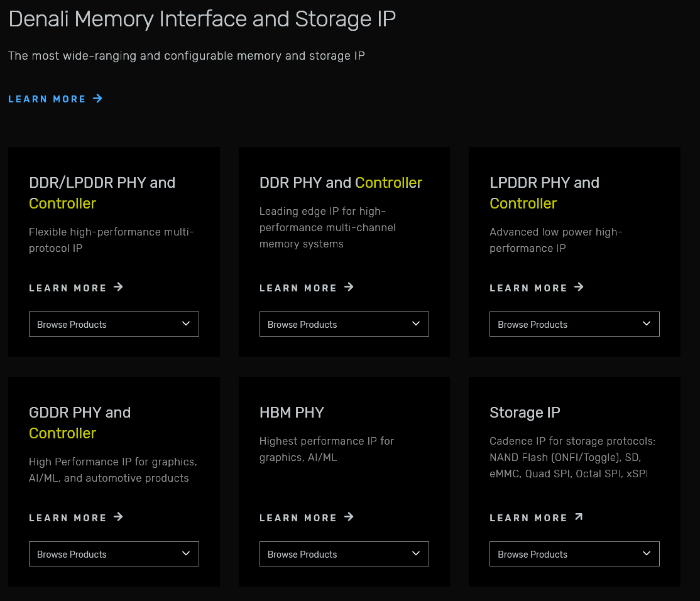Expand Browse Products in DDR/LPDDR PHY and Controller card
Viewport: 700px width, 601px height.
[114, 325]
